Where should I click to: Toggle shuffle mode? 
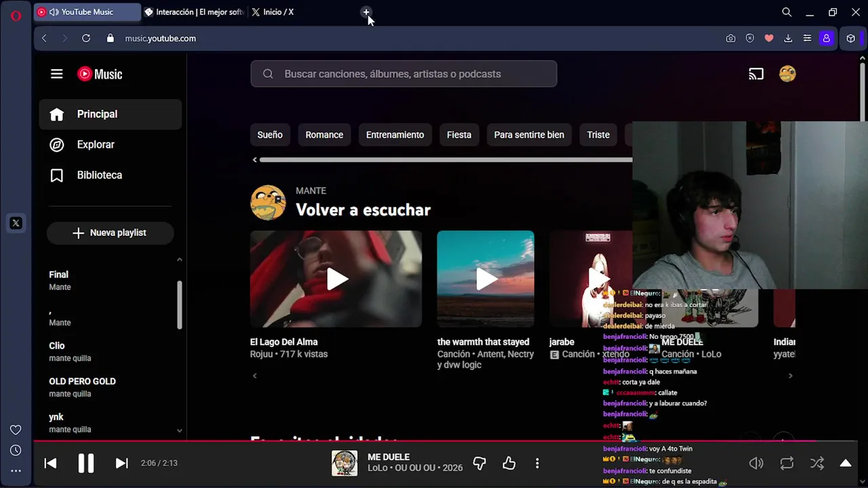pos(817,463)
